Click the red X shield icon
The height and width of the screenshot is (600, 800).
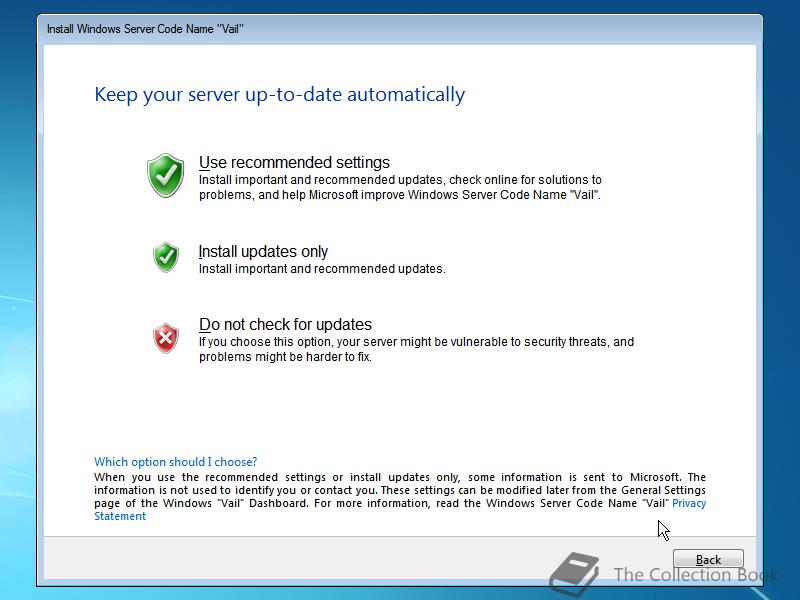(166, 338)
